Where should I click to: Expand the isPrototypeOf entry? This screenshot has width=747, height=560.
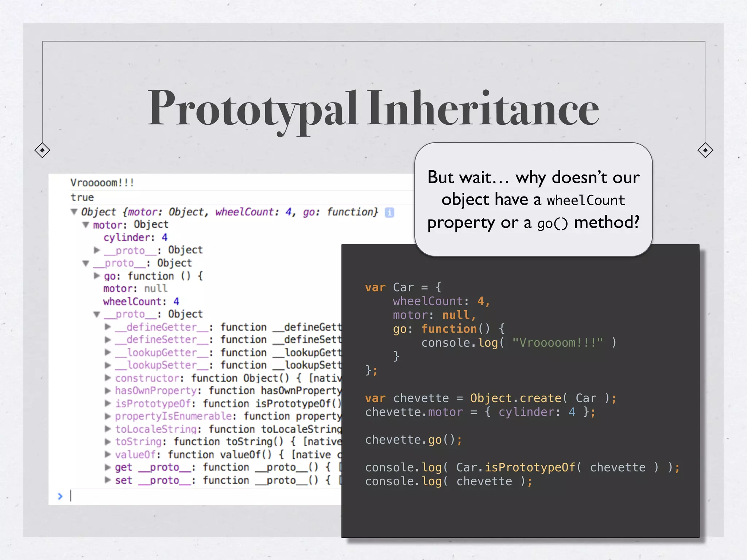click(x=108, y=403)
